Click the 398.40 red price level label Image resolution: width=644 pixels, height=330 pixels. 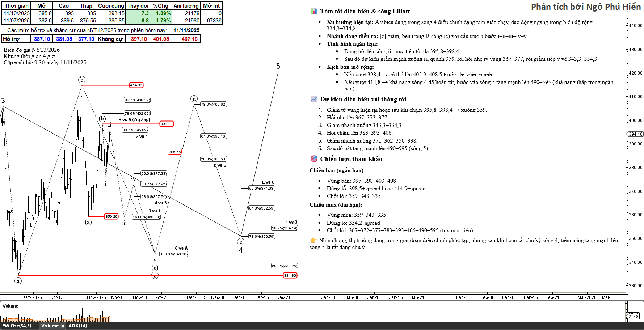167,124
